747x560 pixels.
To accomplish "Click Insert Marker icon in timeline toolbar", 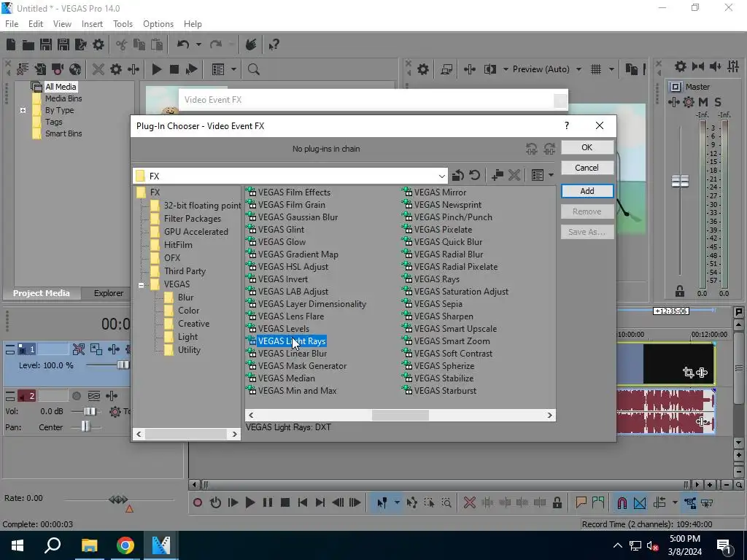I will [x=581, y=502].
